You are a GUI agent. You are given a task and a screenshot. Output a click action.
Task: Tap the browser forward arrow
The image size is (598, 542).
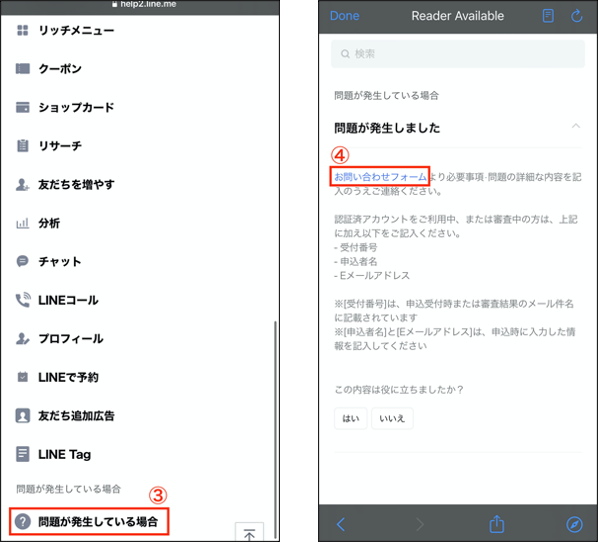(420, 524)
